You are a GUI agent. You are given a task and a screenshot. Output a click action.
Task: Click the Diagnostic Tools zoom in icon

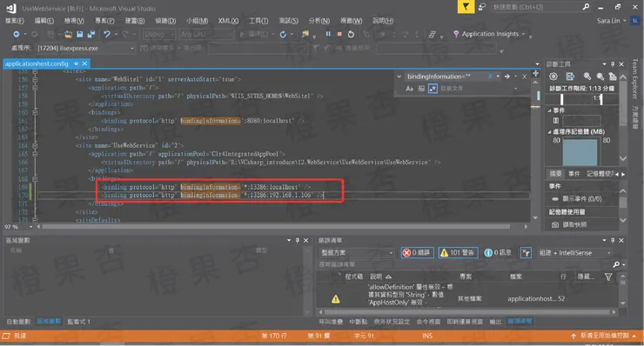click(x=587, y=77)
